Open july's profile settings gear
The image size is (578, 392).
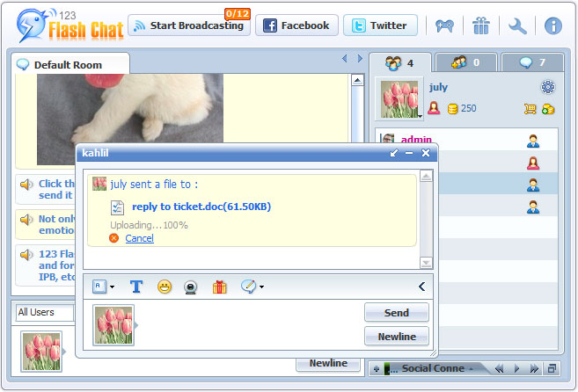point(548,86)
